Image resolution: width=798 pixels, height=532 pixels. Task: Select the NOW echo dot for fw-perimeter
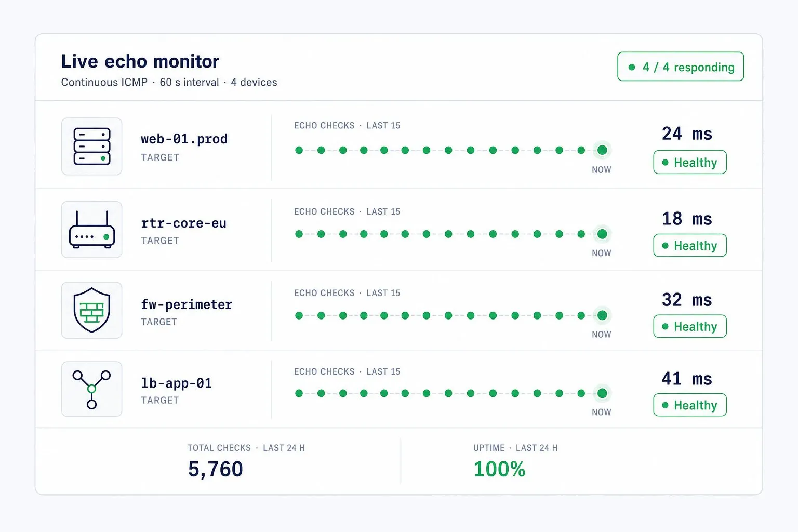[602, 315]
